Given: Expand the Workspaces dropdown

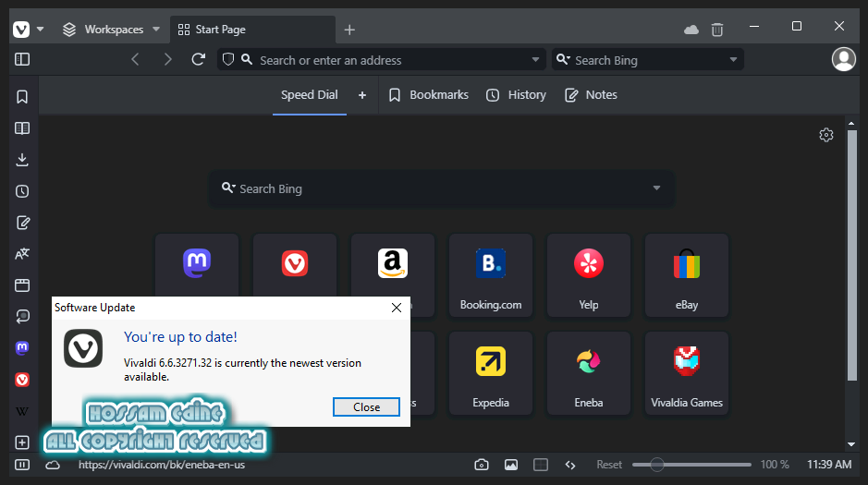Looking at the screenshot, I should click(156, 30).
